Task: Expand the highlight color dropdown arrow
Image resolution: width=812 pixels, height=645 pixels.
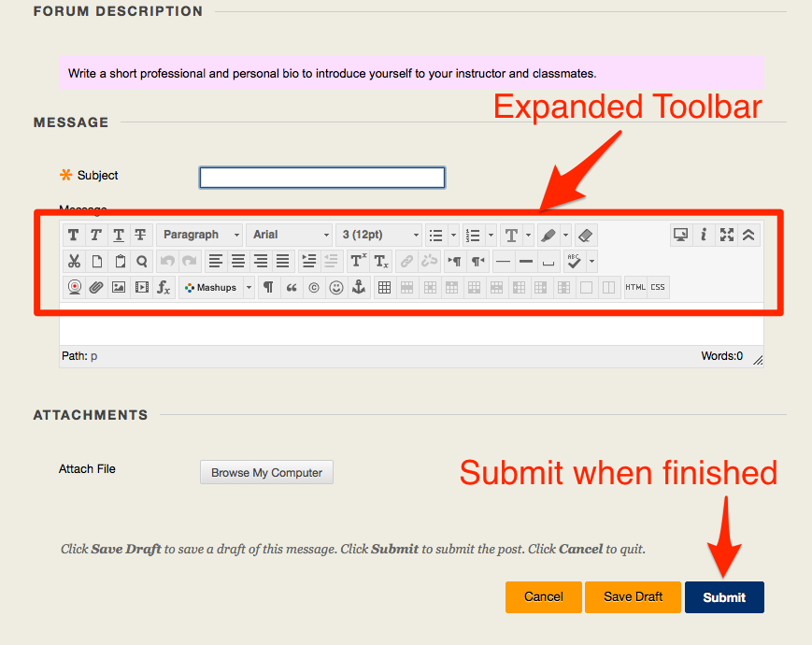Action: pyautogui.click(x=565, y=236)
